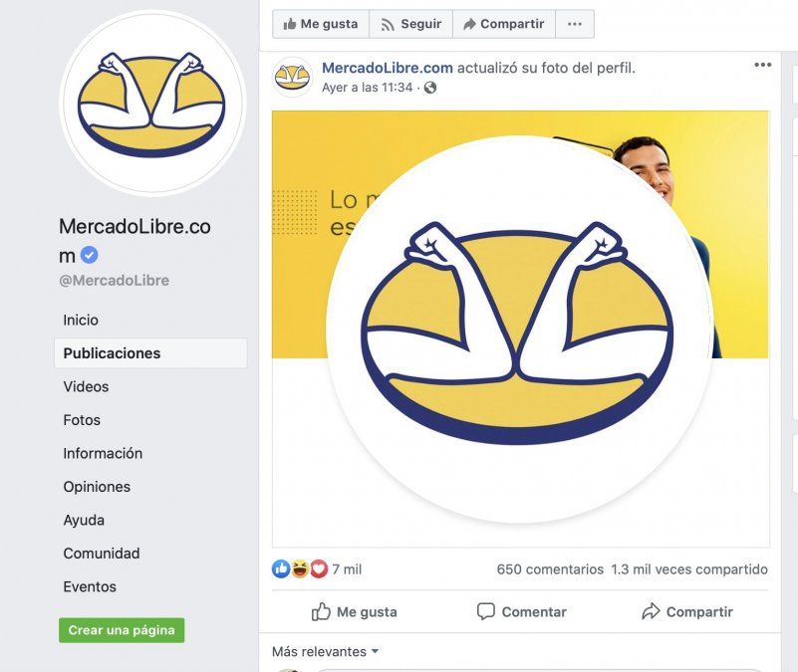Viewport: 798px width, 672px height.
Task: Toggle the Me gusta button at the top of the page
Action: tap(320, 24)
